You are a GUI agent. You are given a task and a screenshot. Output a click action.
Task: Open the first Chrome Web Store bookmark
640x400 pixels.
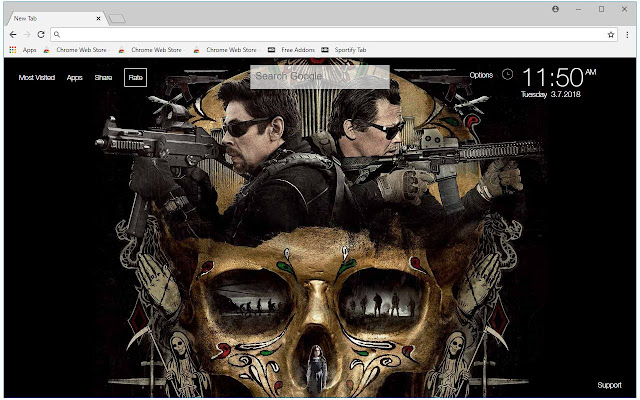(x=75, y=50)
